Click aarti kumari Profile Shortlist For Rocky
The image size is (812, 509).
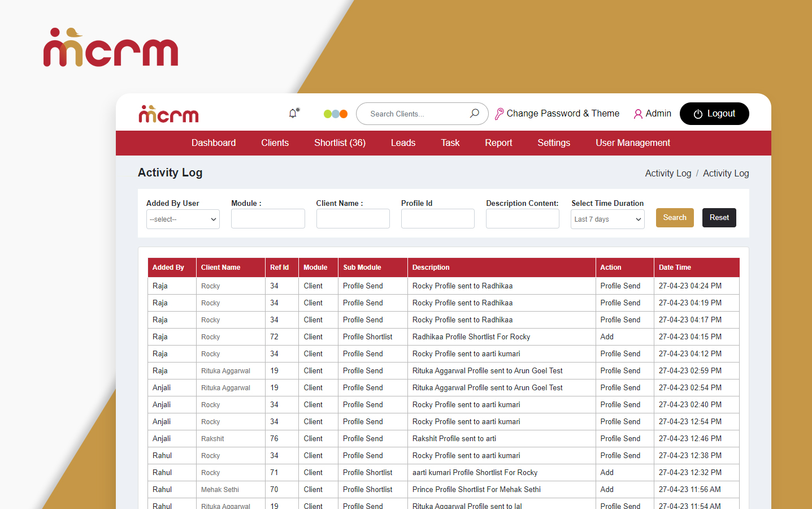(x=475, y=472)
